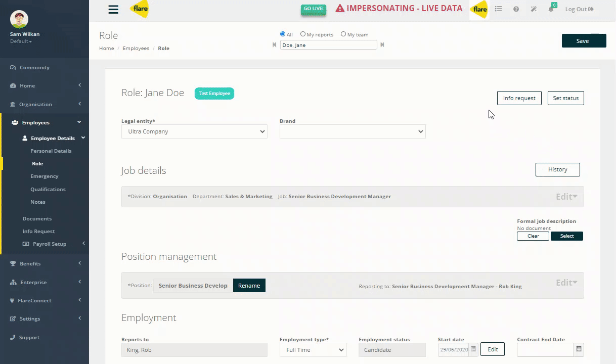Click the Home dashboard icon in the sidebar
Screen dimensions: 616x364
(x=13, y=86)
